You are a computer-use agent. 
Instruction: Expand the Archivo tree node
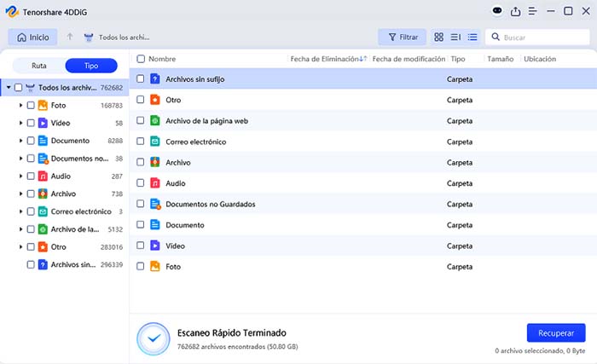click(x=21, y=194)
